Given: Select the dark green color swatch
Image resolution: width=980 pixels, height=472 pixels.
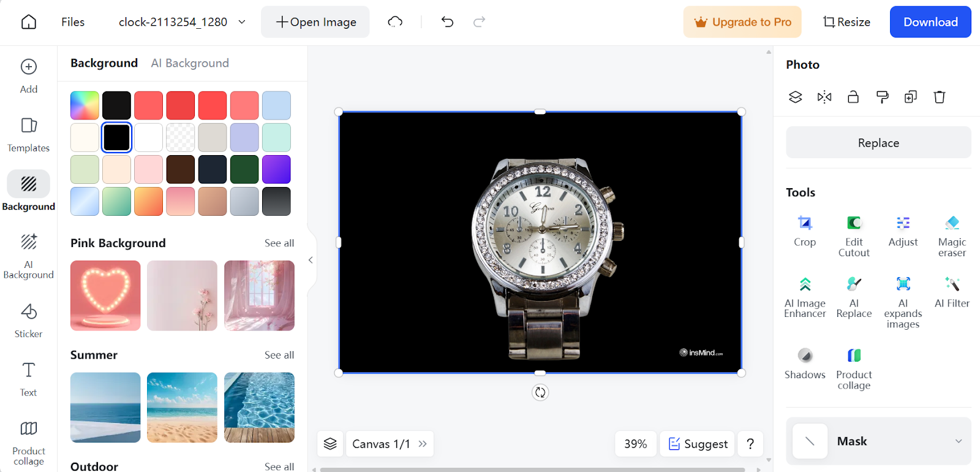Looking at the screenshot, I should tap(244, 169).
